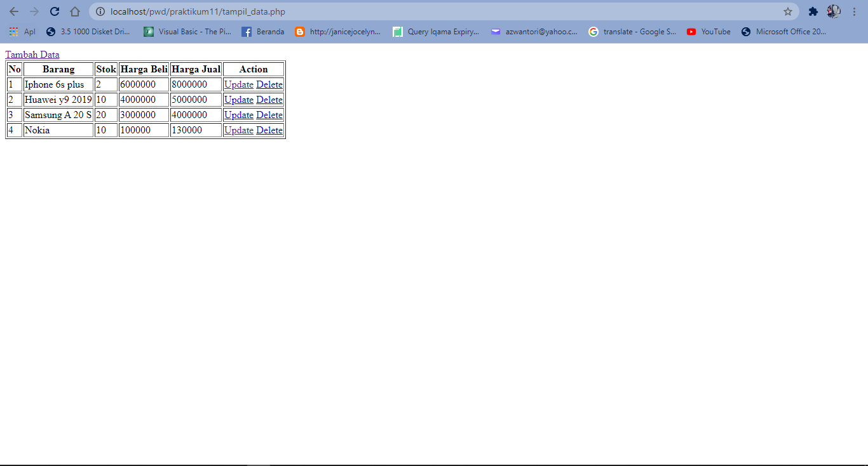Click the 5000000 Harga Jual value
Image resolution: width=868 pixels, height=466 pixels.
point(189,100)
